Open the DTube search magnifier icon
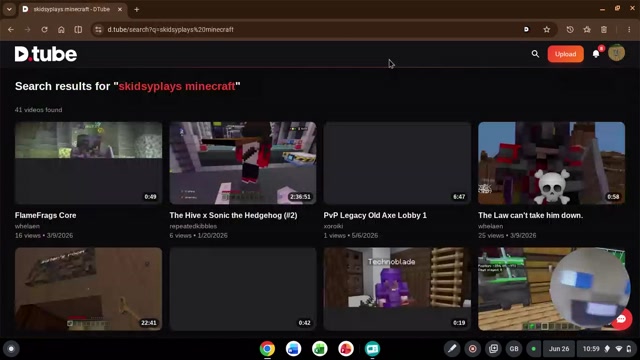The image size is (640, 360). coord(535,54)
